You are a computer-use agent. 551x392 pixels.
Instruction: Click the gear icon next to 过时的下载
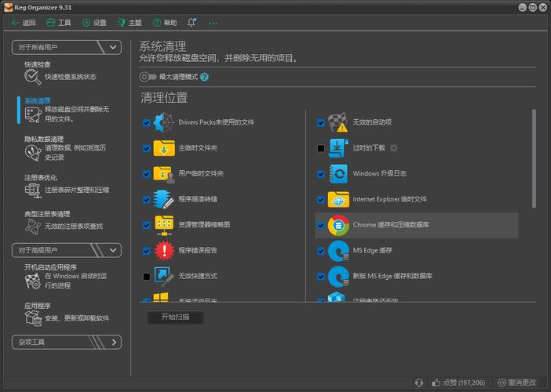click(394, 147)
